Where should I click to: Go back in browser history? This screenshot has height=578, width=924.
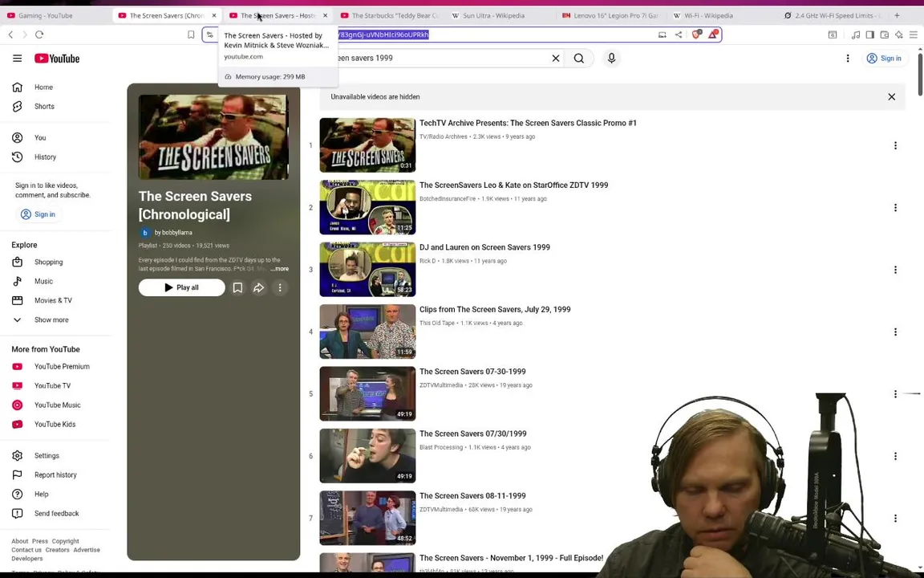[x=10, y=35]
